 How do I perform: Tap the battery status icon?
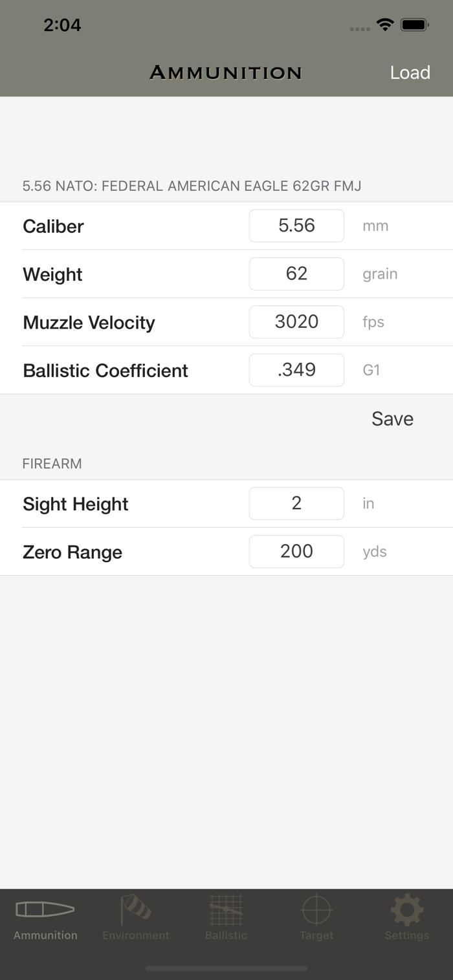point(414,25)
